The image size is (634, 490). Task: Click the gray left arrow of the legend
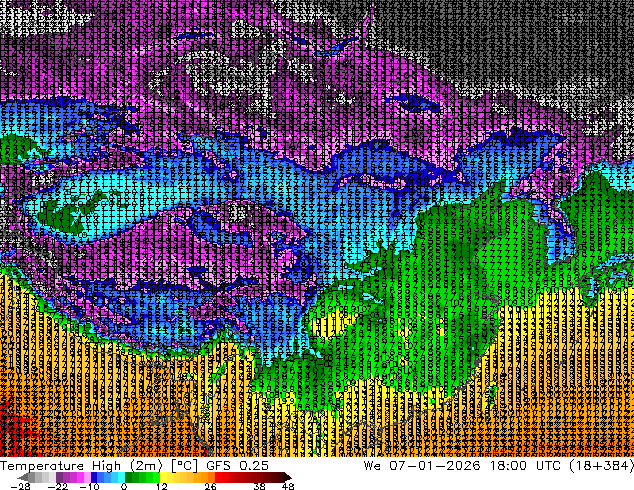pos(23,477)
